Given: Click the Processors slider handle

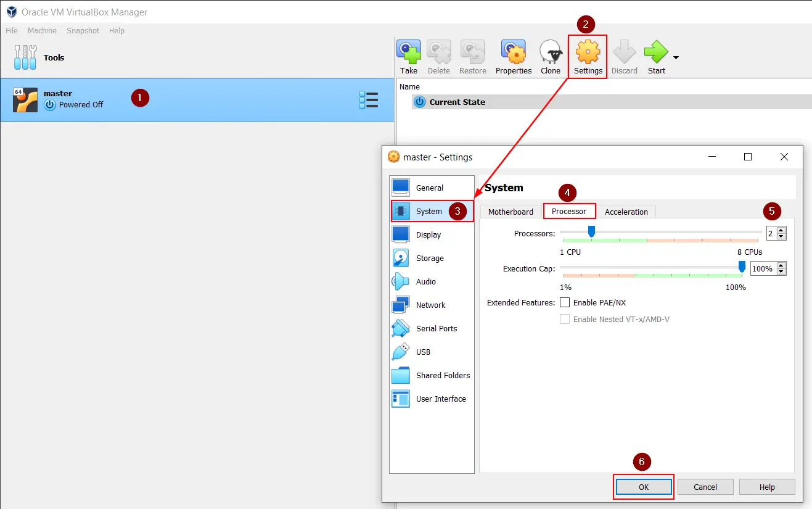Looking at the screenshot, I should pyautogui.click(x=591, y=231).
